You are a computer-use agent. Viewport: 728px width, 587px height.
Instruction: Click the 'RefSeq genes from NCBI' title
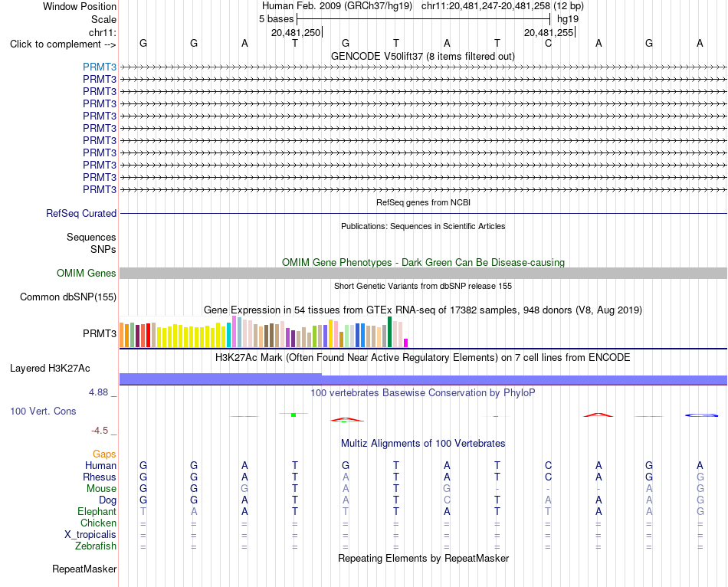point(423,202)
